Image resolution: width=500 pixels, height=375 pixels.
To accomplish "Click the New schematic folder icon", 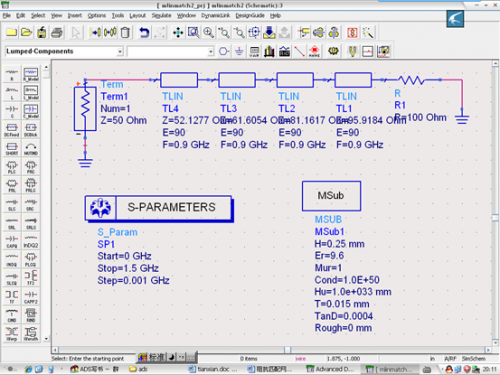I will (12, 32).
